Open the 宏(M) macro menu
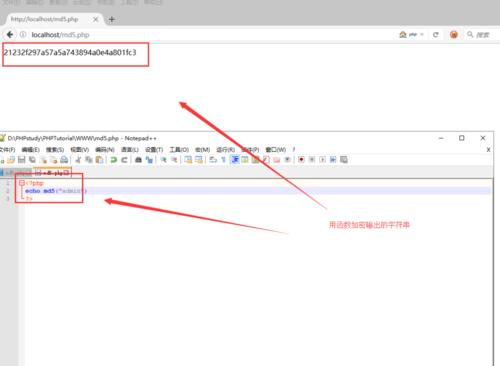This screenshot has height=366, width=500. 202,149
